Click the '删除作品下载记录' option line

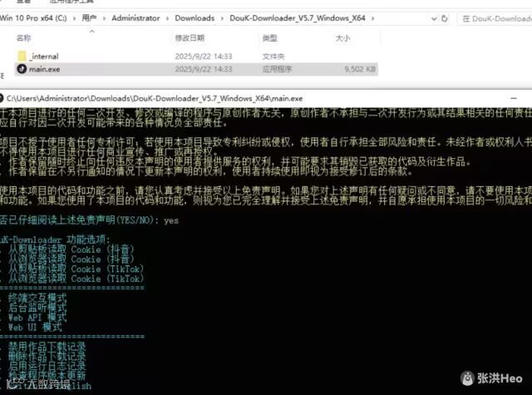47,356
